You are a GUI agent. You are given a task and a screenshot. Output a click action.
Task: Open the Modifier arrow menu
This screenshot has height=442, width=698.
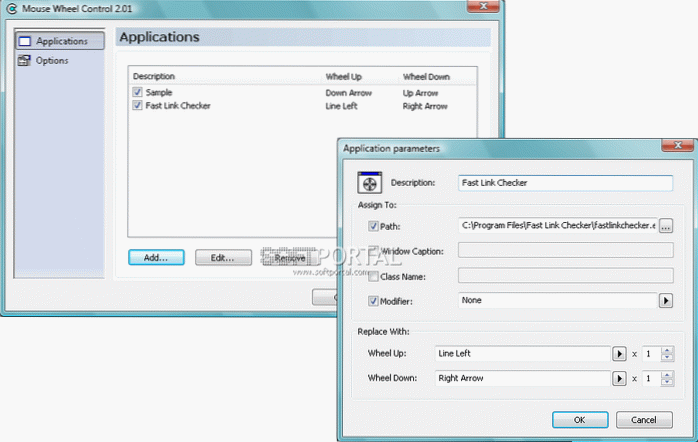click(665, 300)
